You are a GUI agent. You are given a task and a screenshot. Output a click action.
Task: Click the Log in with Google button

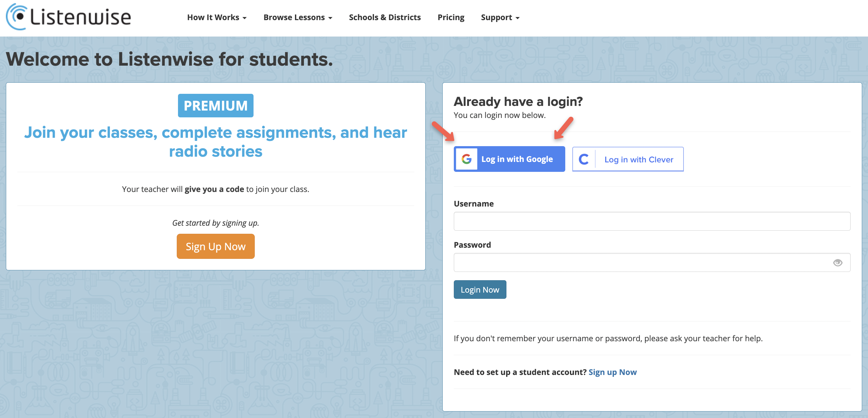pyautogui.click(x=509, y=159)
